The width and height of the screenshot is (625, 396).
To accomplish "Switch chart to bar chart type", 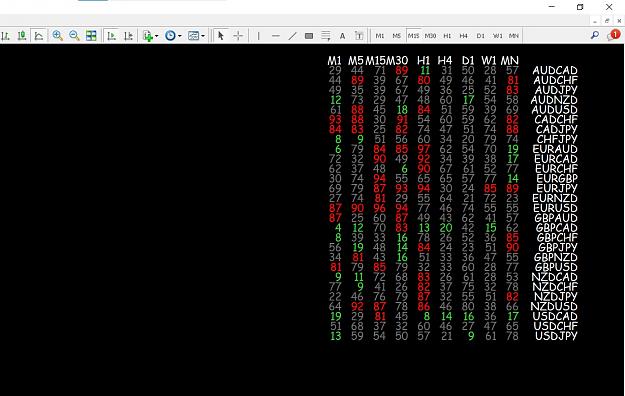I will (5, 36).
